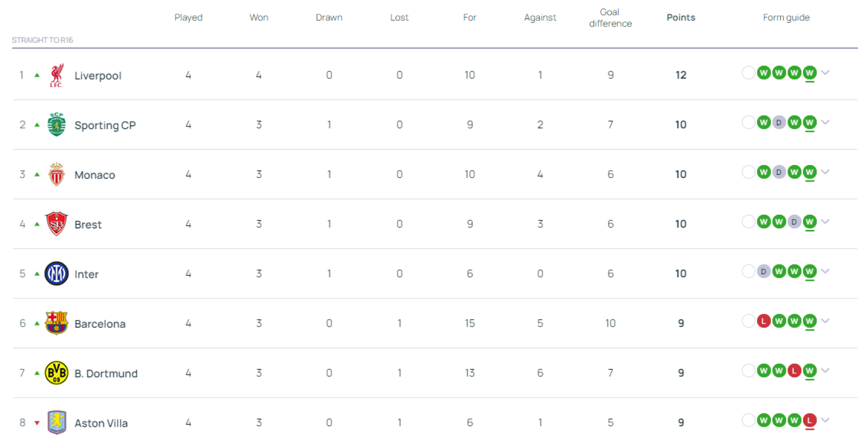The height and width of the screenshot is (440, 868).
Task: Click the red drop arrow next to Aston Villa
Action: (x=37, y=422)
